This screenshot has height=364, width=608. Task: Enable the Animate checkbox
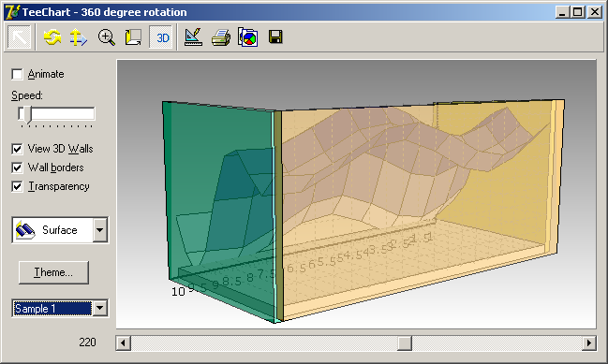(17, 74)
